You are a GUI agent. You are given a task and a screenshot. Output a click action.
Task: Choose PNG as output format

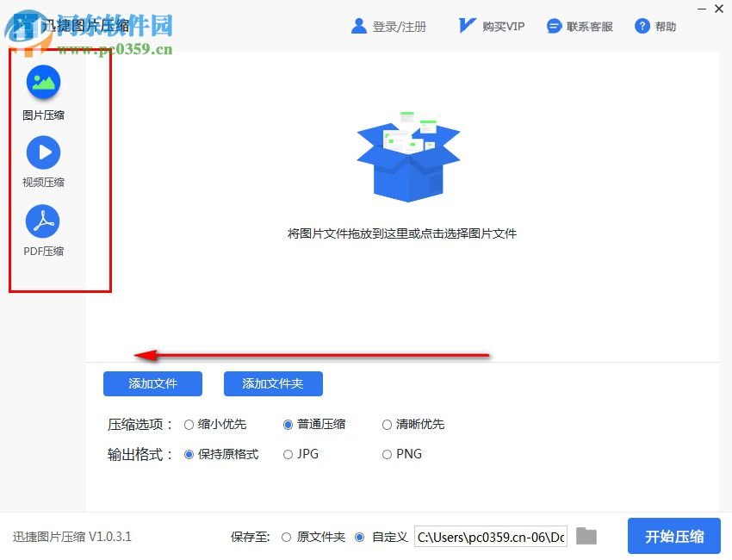click(388, 454)
